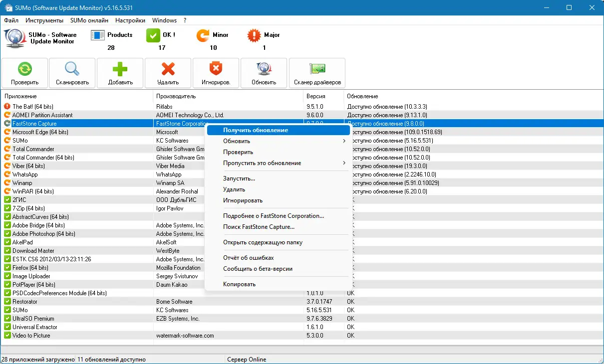Click the Сервер Online status text

pyautogui.click(x=247, y=360)
